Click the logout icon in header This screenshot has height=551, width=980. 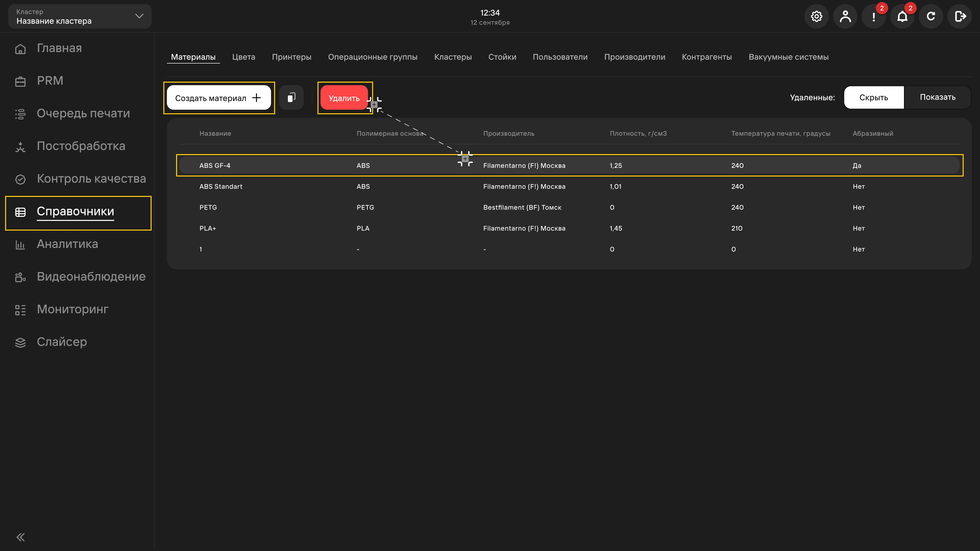[960, 16]
